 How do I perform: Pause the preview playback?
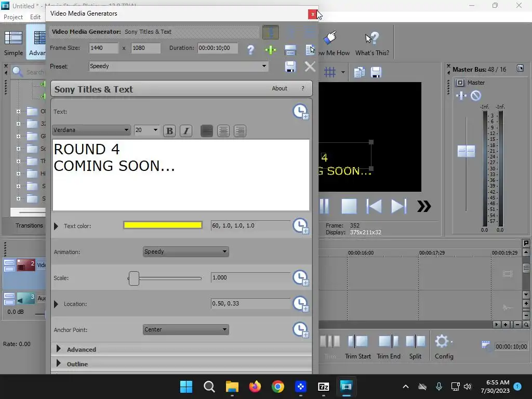pyautogui.click(x=324, y=206)
